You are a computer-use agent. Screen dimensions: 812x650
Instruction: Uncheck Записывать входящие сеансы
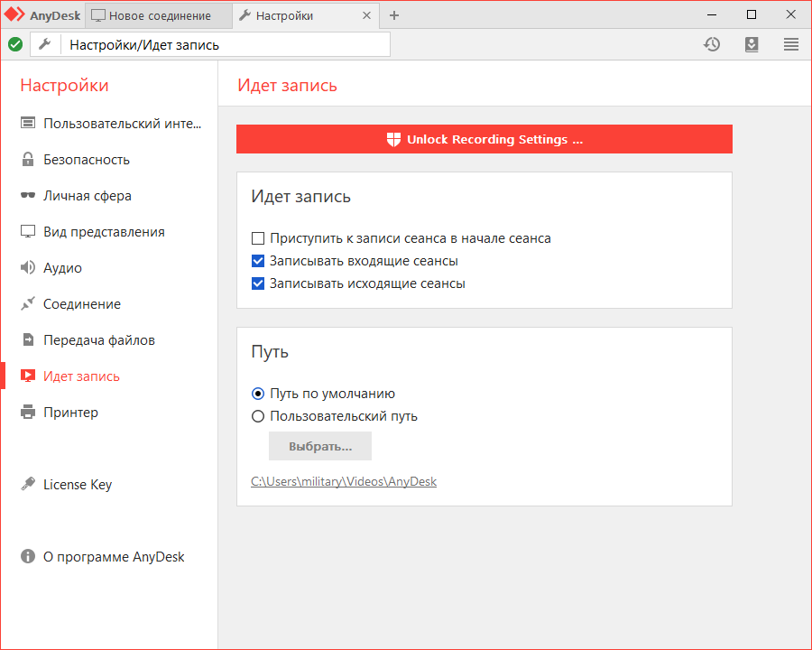pyautogui.click(x=258, y=261)
